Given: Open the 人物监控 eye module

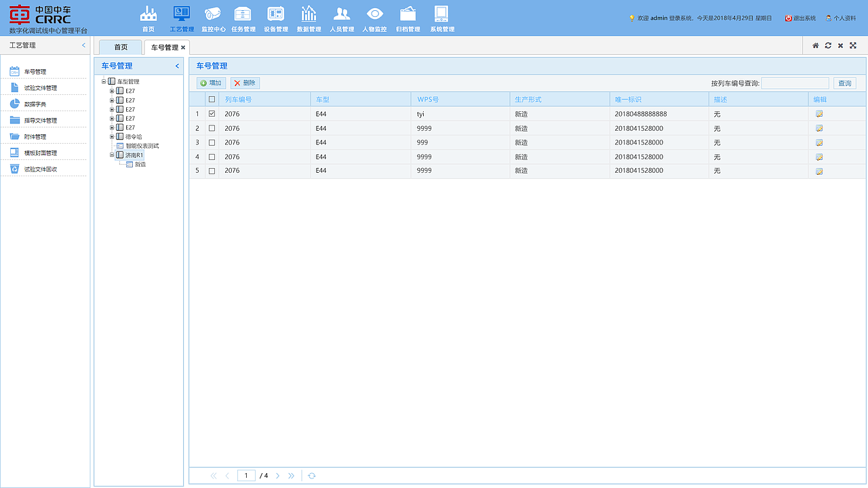Looking at the screenshot, I should click(374, 19).
